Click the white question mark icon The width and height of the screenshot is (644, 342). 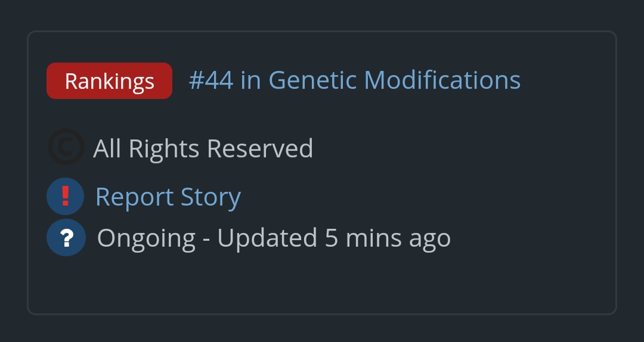(x=66, y=237)
